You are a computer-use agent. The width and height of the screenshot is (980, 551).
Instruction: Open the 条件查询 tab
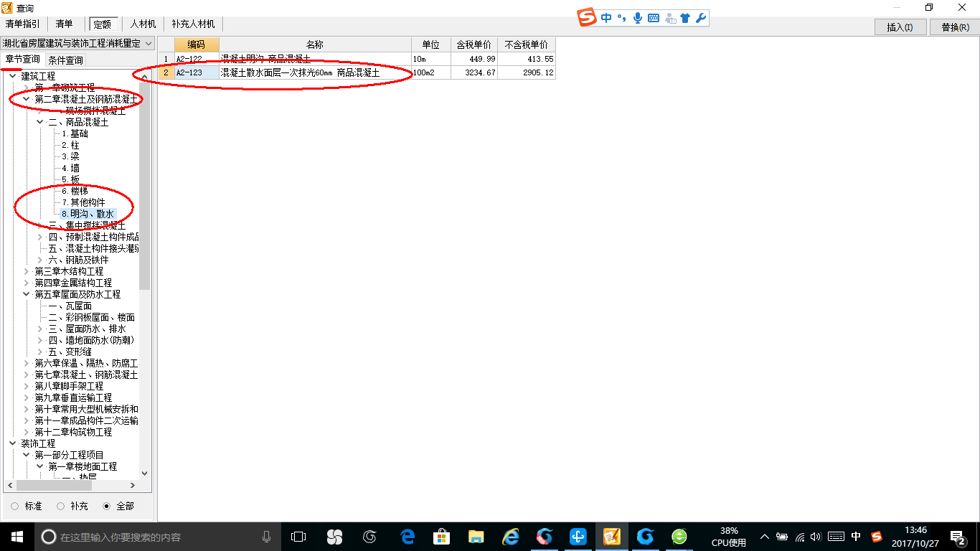coord(65,60)
